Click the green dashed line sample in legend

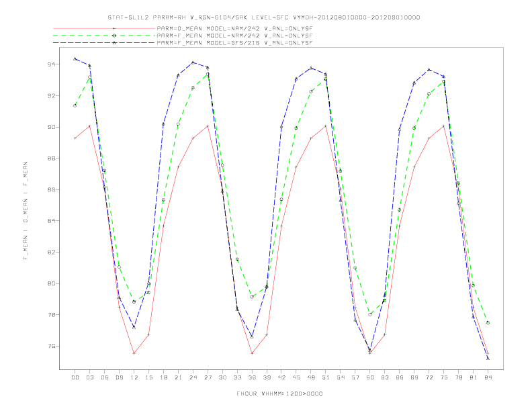point(104,36)
